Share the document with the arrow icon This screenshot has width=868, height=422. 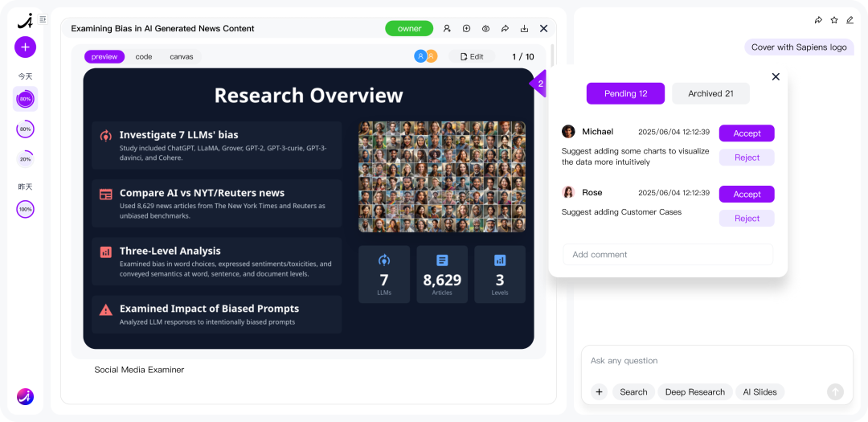tap(505, 28)
